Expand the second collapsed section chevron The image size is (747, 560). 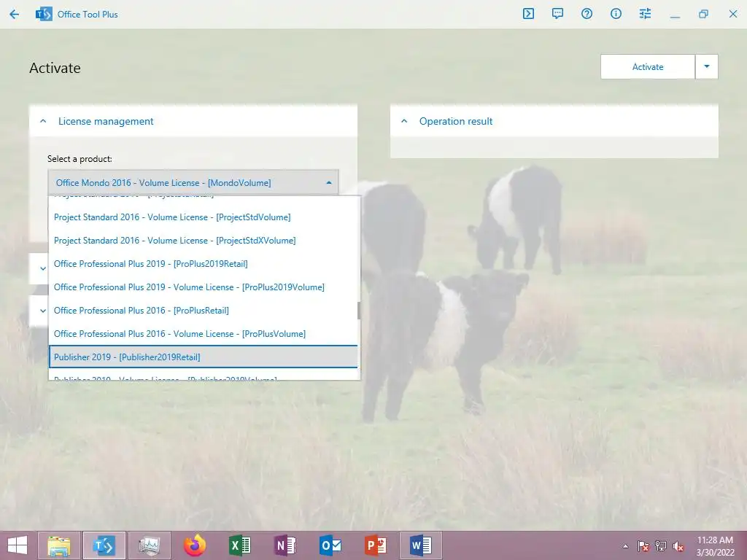coord(43,311)
